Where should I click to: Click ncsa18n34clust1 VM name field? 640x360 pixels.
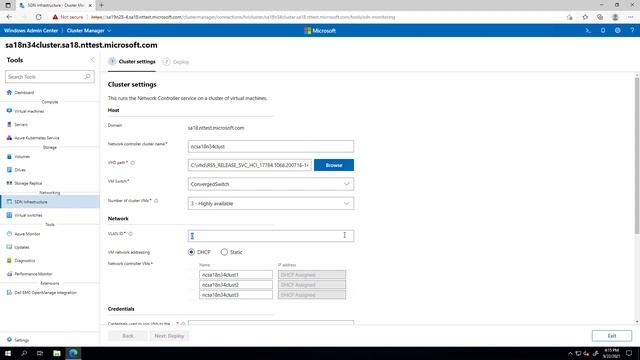coord(236,275)
